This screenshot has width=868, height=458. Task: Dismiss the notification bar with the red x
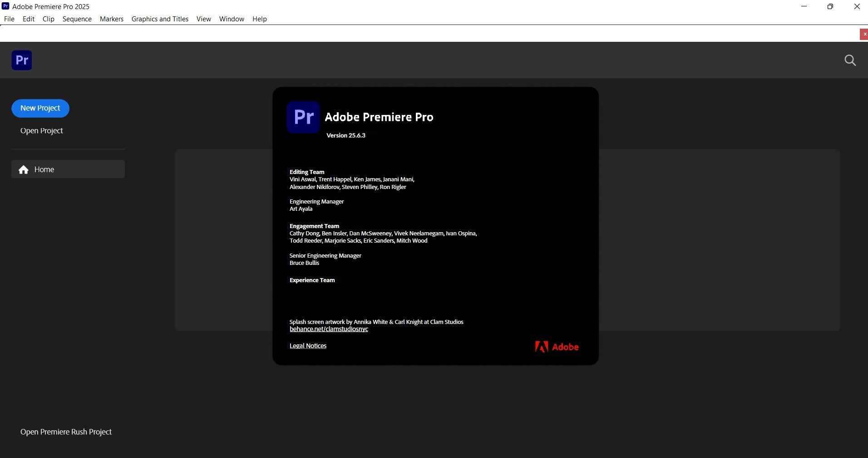click(864, 34)
